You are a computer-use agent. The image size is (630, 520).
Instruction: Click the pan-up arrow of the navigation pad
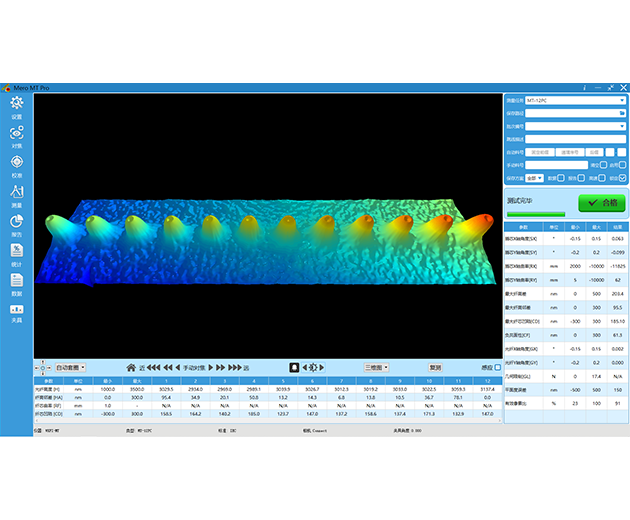click(43, 362)
